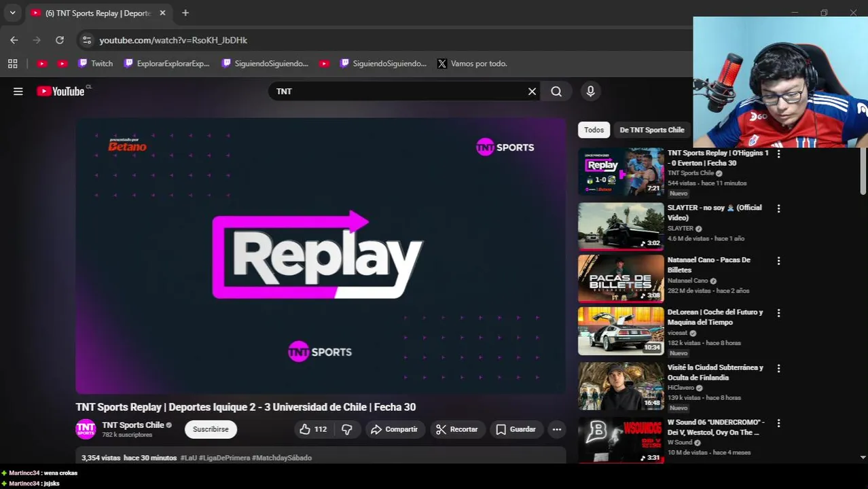Screen dimensions: 868x489
Task: Open a new browser tab
Action: (185, 13)
